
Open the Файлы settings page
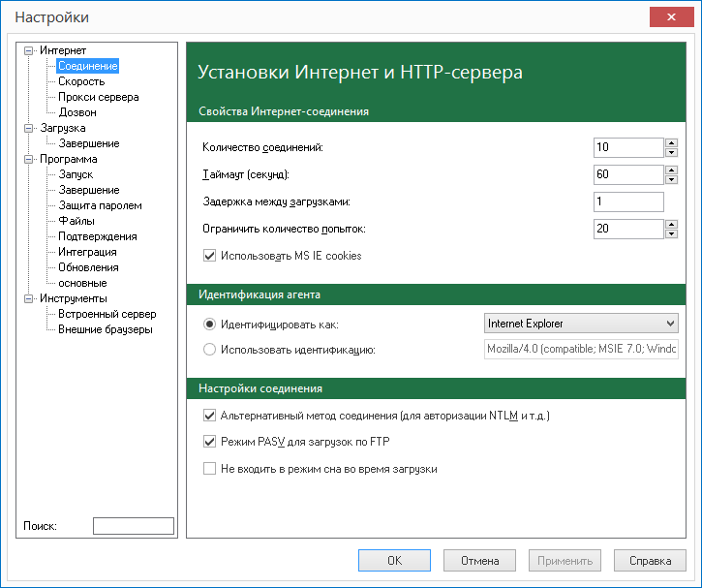coord(76,221)
